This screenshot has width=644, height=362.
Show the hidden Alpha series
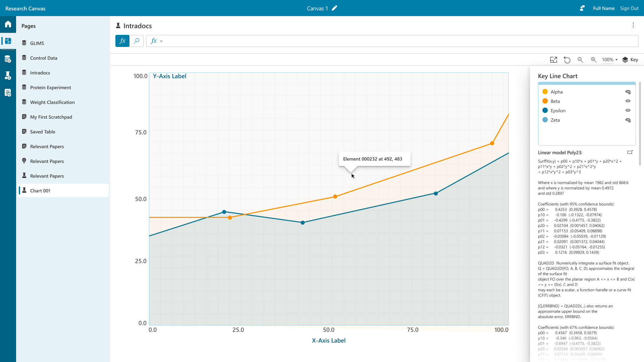(x=628, y=92)
